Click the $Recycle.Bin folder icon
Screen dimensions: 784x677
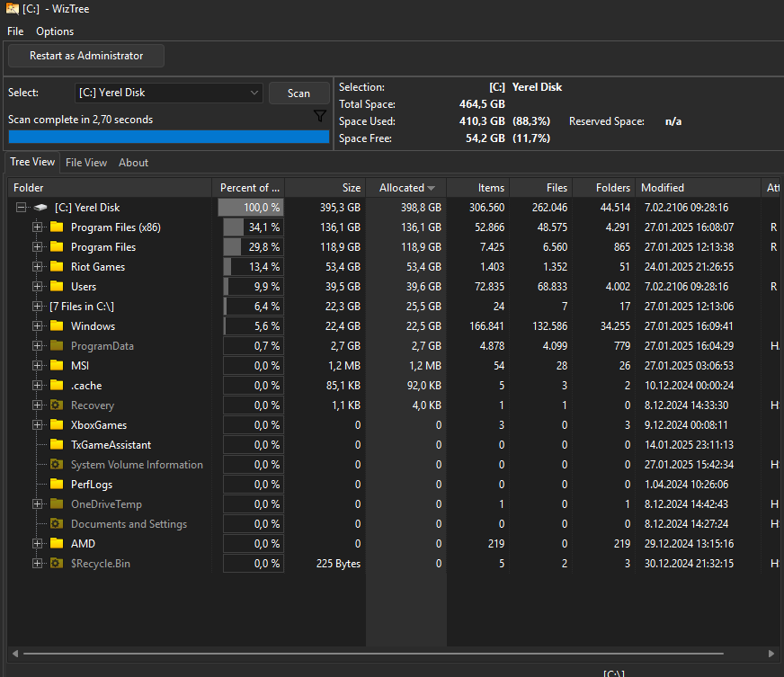click(57, 564)
